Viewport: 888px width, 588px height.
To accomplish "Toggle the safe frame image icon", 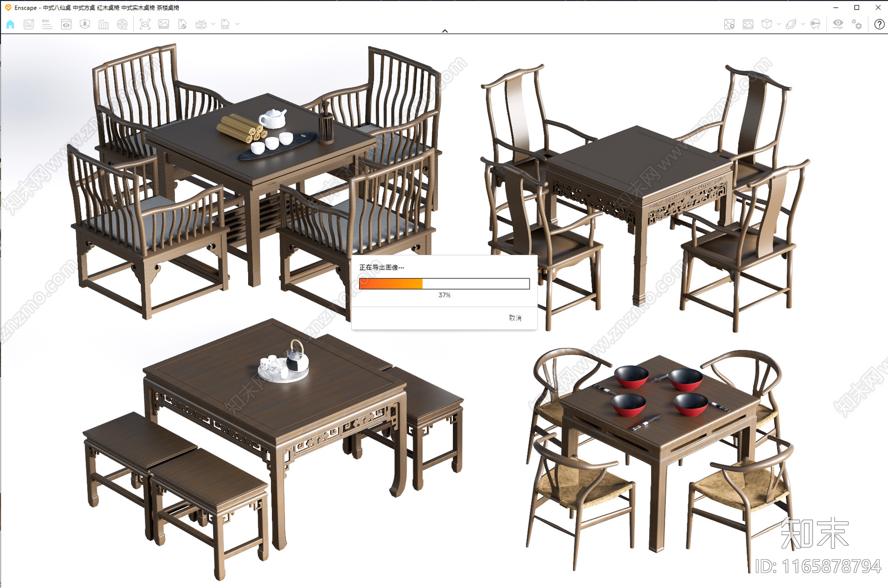I will 748,24.
